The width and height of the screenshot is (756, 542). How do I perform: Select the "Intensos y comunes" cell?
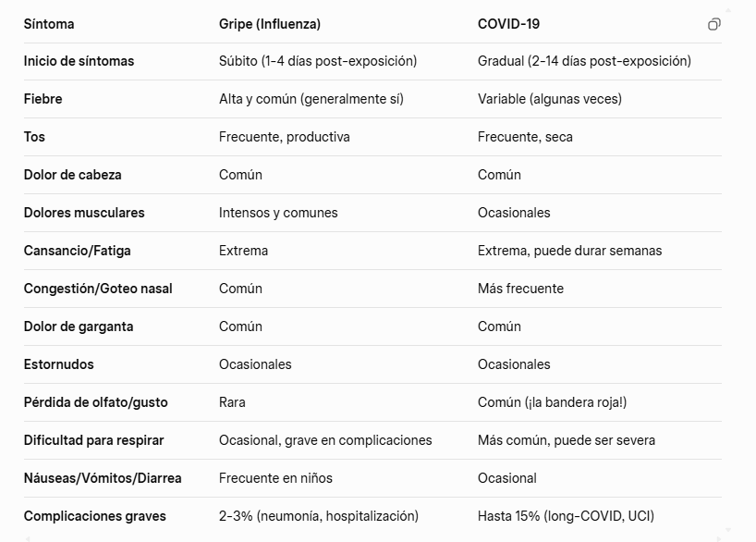coord(278,213)
